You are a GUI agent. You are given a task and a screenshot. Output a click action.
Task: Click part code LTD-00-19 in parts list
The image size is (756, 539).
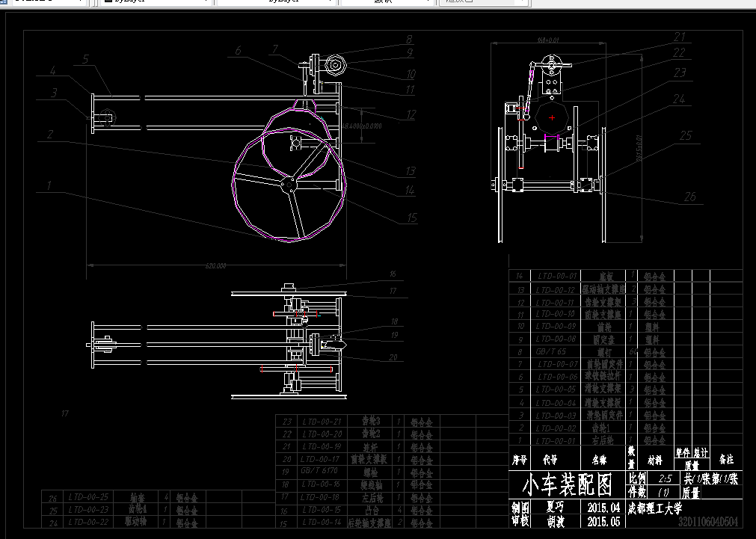tap(322, 446)
